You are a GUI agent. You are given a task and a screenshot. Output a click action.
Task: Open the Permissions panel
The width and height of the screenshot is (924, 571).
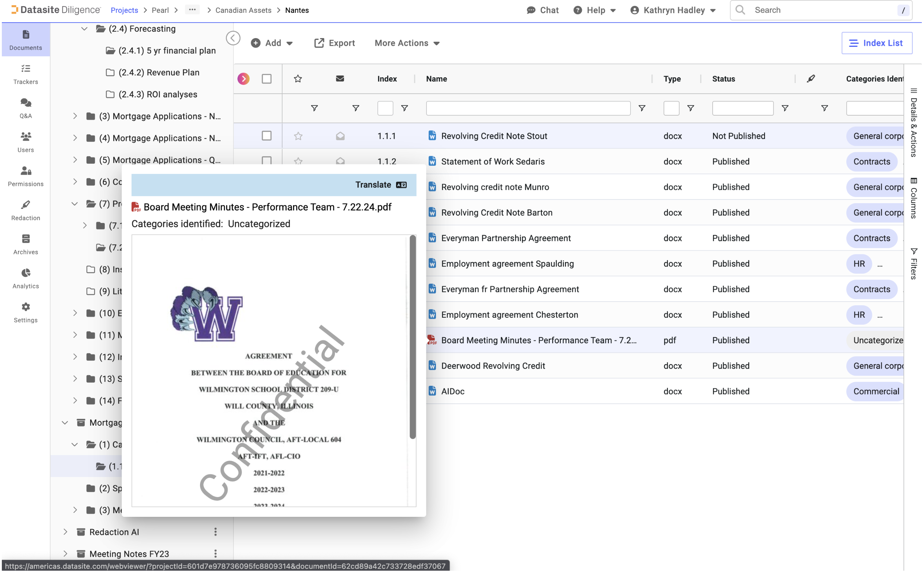(x=25, y=176)
